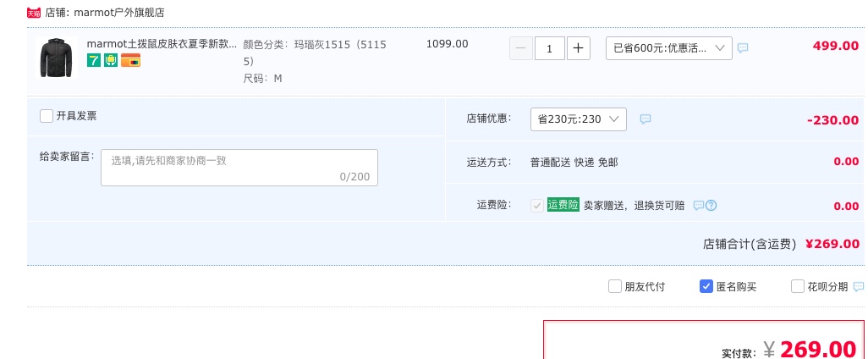This screenshot has height=359, width=868.
Task: Click the greyed 运费险 checkbox
Action: tap(537, 206)
